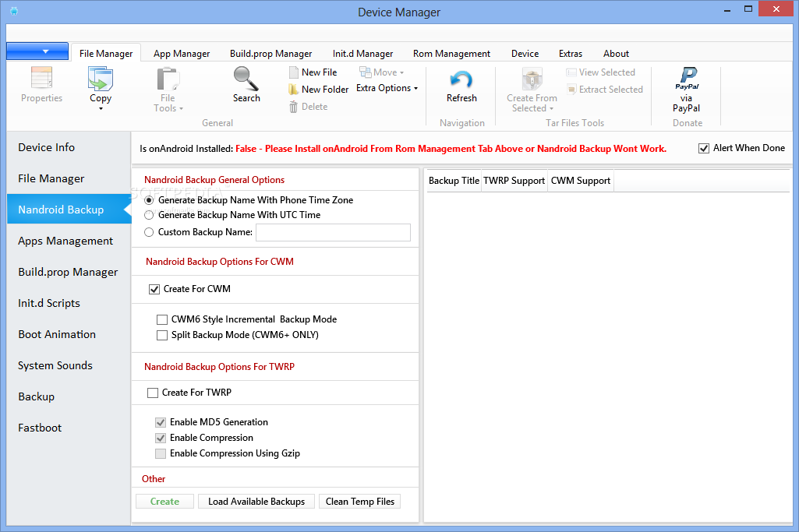Click Load Available Backups button

[x=256, y=502]
